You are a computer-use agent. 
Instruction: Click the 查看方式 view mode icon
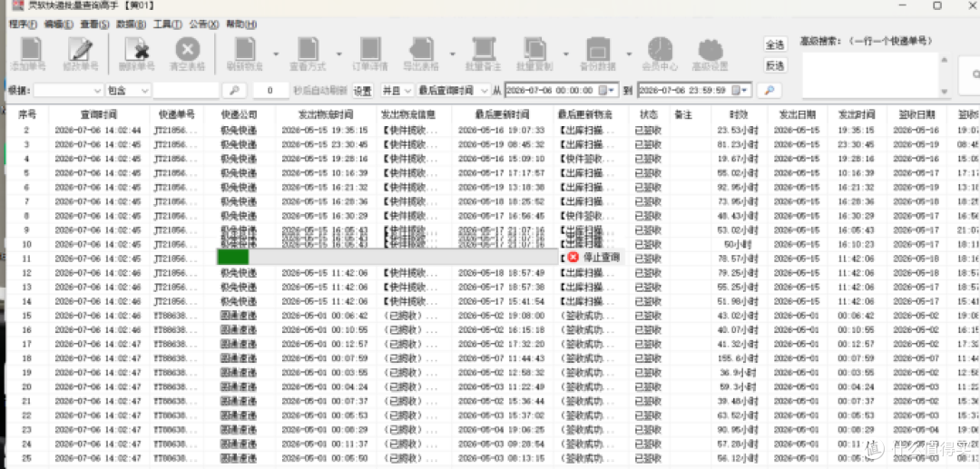[x=307, y=49]
